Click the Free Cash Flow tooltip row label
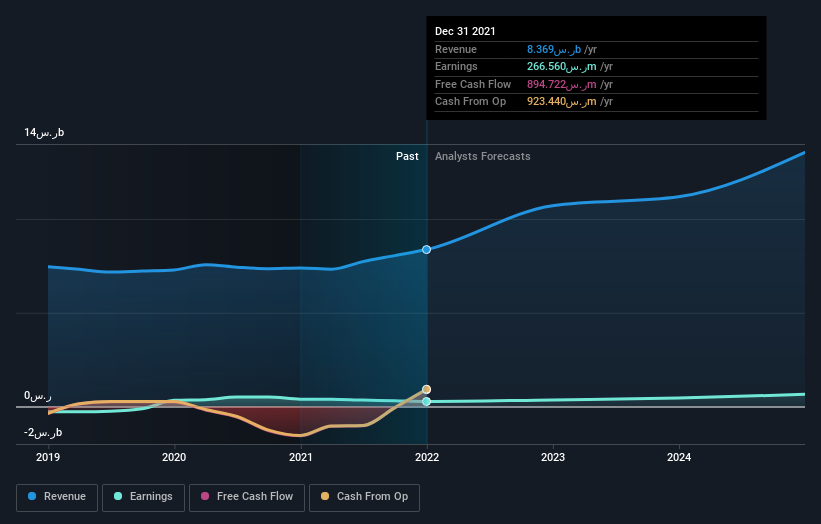 tap(473, 84)
